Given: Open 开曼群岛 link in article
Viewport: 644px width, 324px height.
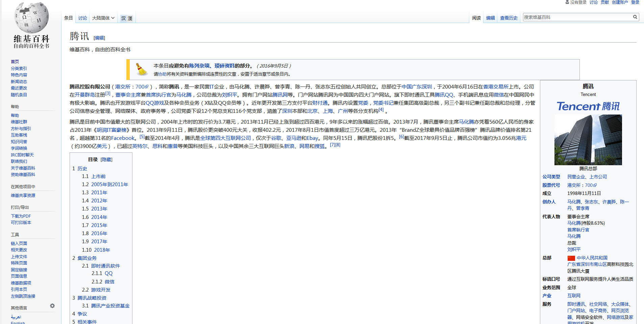Looking at the screenshot, I should tap(85, 95).
